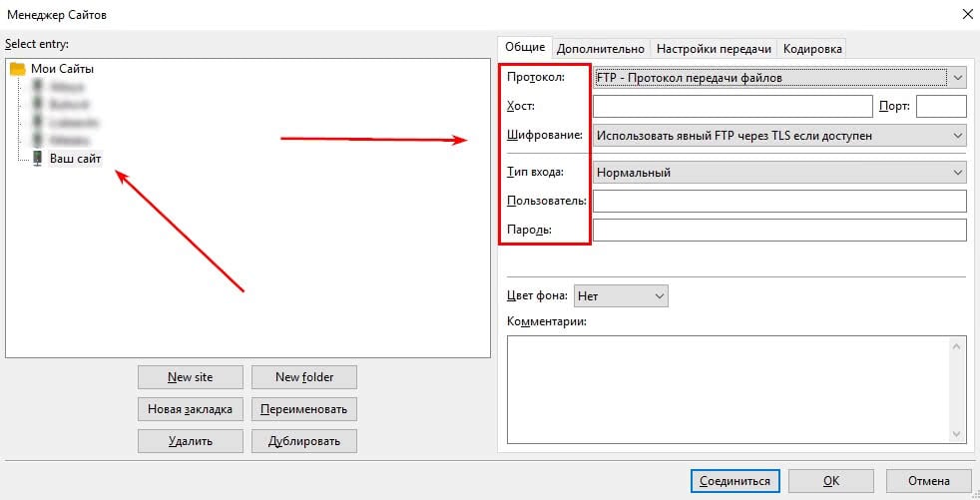Image resolution: width=980 pixels, height=500 pixels.
Task: Click the comments scrollbar up arrow
Action: point(957,345)
